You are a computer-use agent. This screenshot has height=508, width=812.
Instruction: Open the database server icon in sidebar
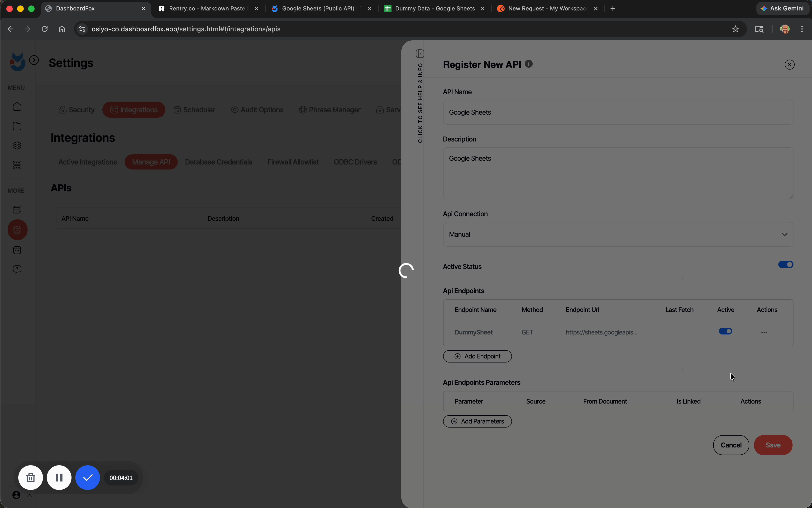pos(17,165)
